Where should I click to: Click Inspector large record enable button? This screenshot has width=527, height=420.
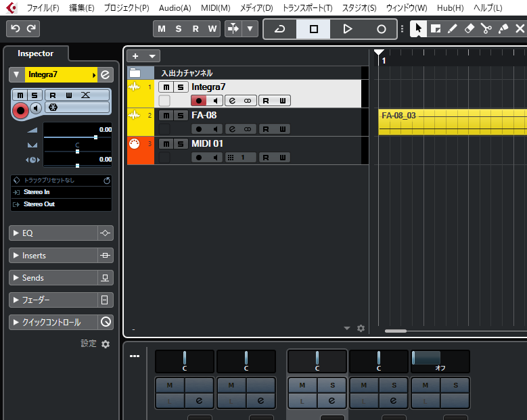pos(20,110)
